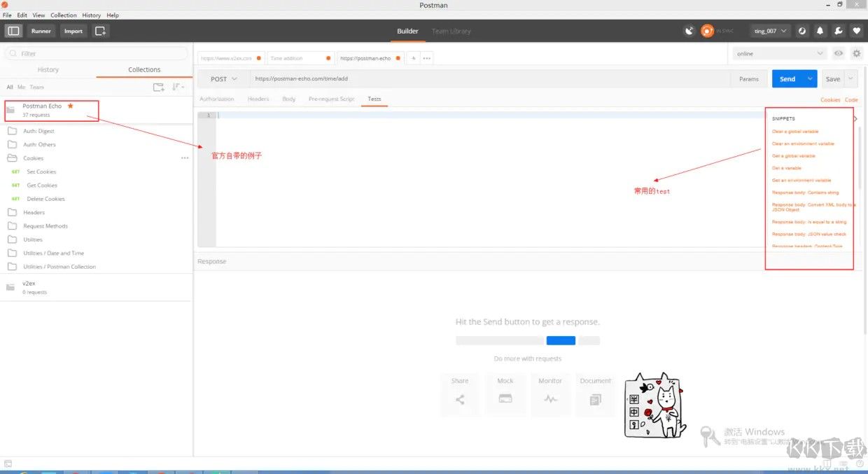Open the Get Cookies request

click(42, 186)
